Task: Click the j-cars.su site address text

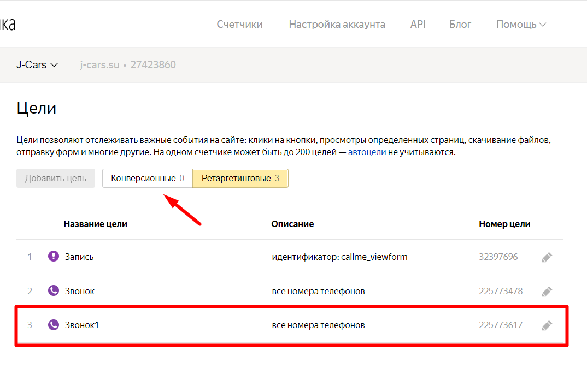Action: point(99,65)
